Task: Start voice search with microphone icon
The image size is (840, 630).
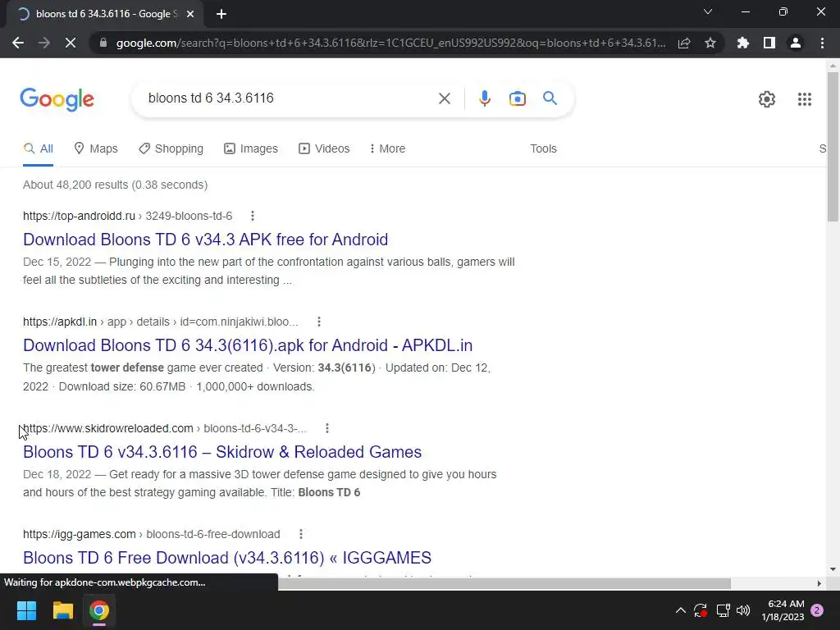Action: tap(484, 98)
